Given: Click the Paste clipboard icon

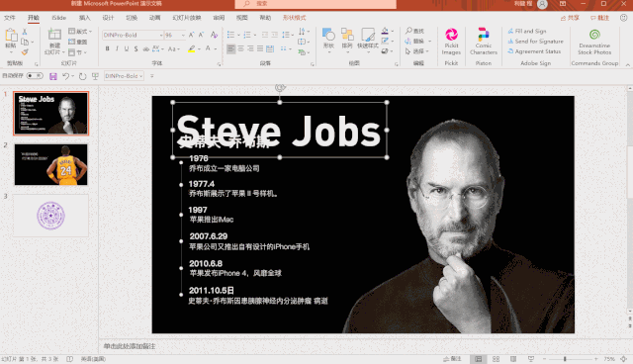Looking at the screenshot, I should point(11,36).
